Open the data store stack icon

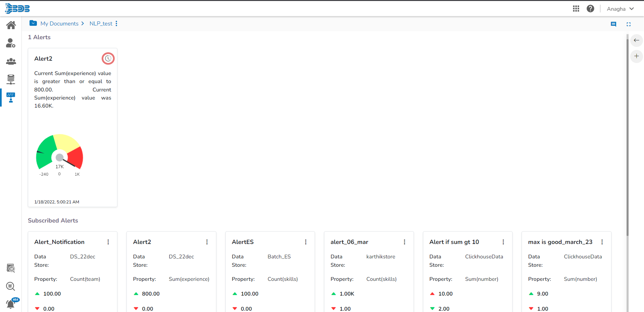pyautogui.click(x=11, y=79)
